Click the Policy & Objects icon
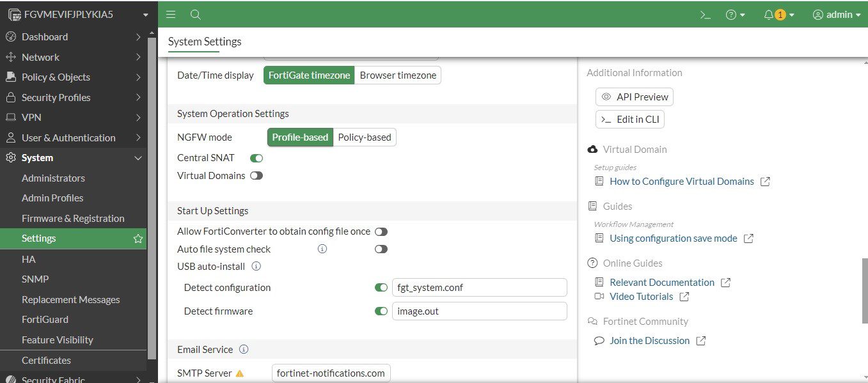 point(10,77)
